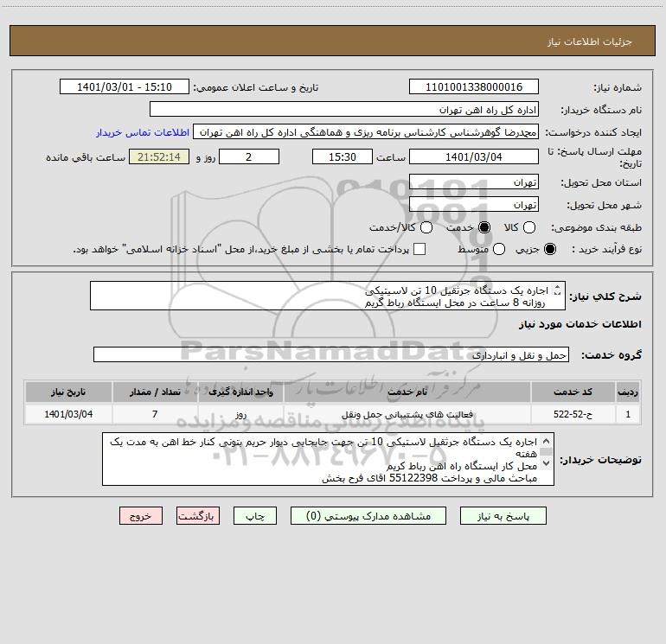666x644 pixels.
Task: Click the unit cell روز
Action: 240,414
